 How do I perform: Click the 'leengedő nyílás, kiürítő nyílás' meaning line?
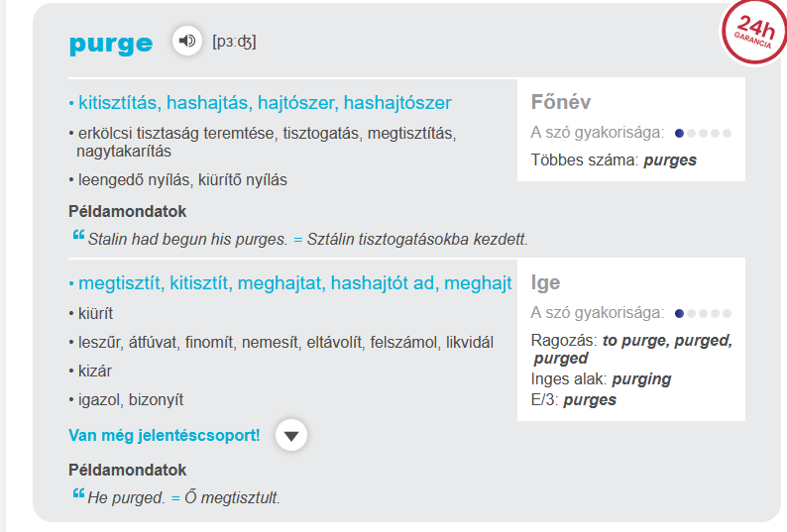[182, 180]
